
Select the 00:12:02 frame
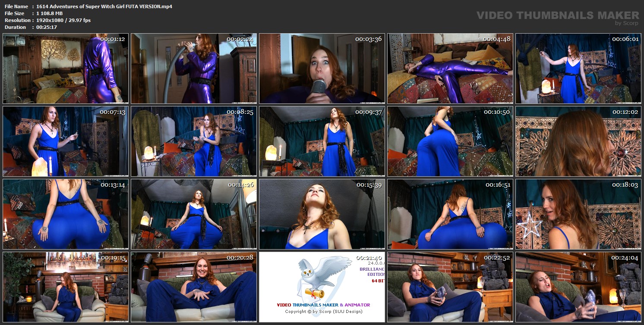point(578,141)
